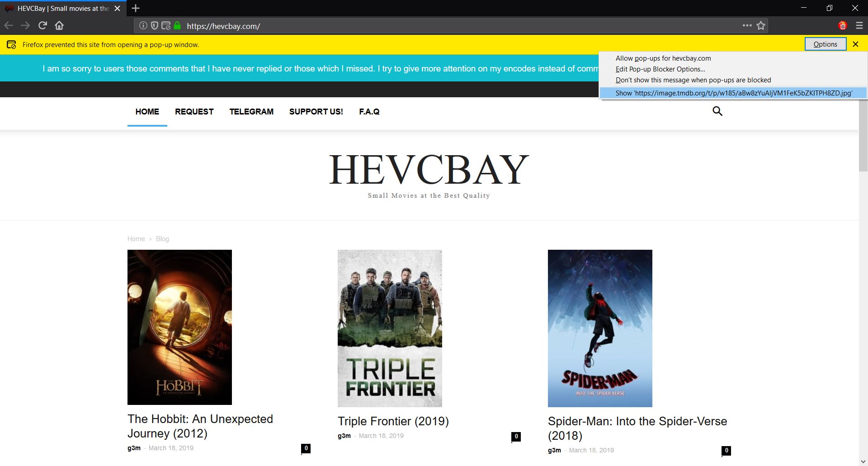The image size is (868, 466).
Task: Click author g3m under Spider-Man post
Action: [554, 450]
